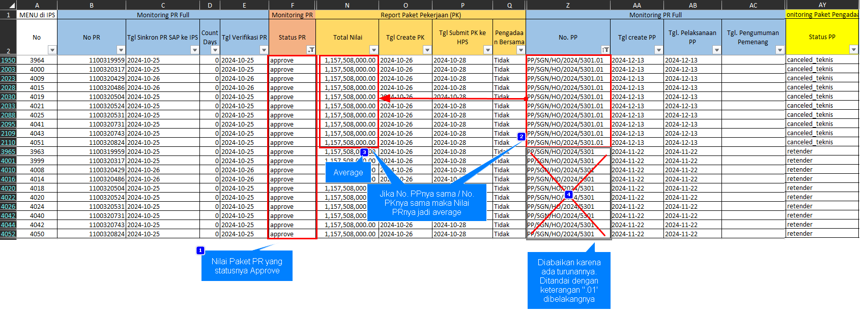The height and width of the screenshot is (313, 868).
Task: Click the blue Average callout box
Action: point(348,173)
